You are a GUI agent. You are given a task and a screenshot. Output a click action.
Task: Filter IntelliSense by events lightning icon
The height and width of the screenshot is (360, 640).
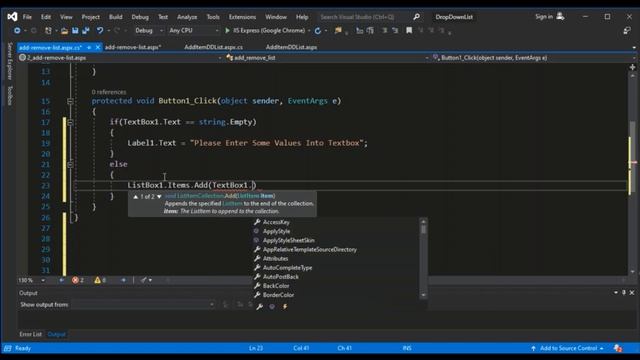tap(285, 307)
